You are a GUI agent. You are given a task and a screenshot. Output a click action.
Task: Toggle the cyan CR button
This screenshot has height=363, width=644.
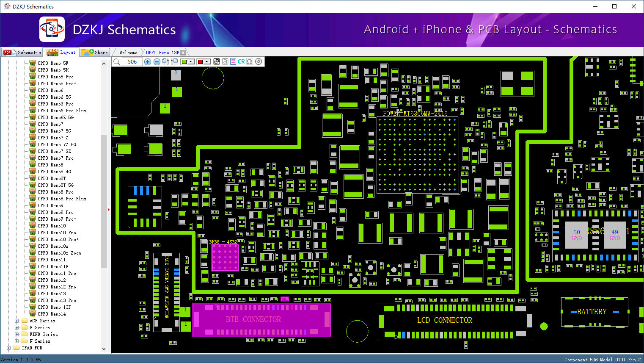tap(241, 61)
